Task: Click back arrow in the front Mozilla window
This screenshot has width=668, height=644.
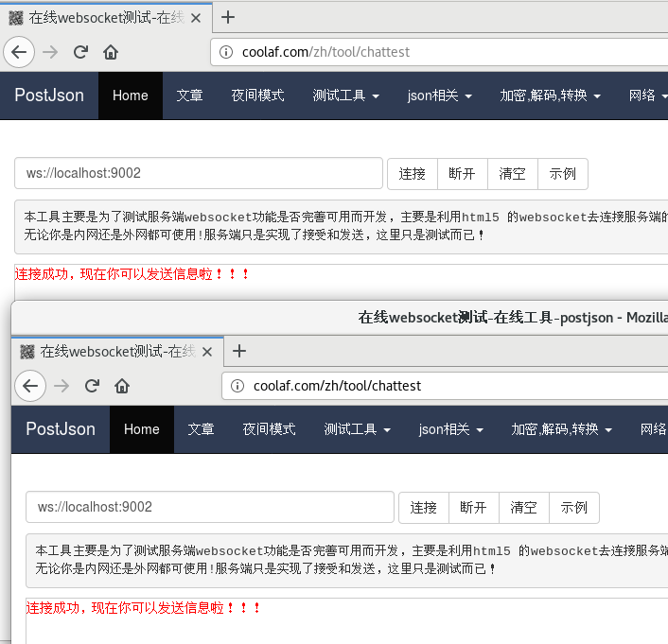Action: pyautogui.click(x=30, y=386)
